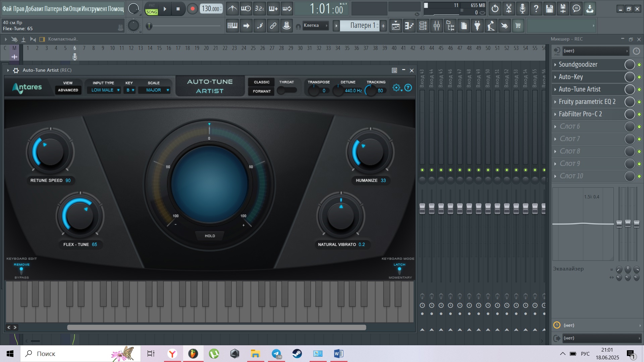Open the Mixer view from the toolbar

(x=437, y=26)
